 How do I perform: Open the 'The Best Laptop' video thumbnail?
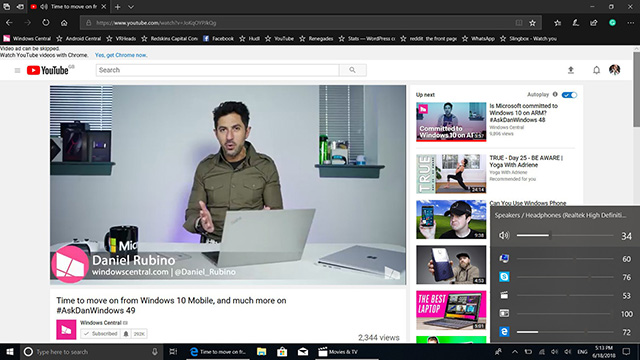[x=451, y=310]
